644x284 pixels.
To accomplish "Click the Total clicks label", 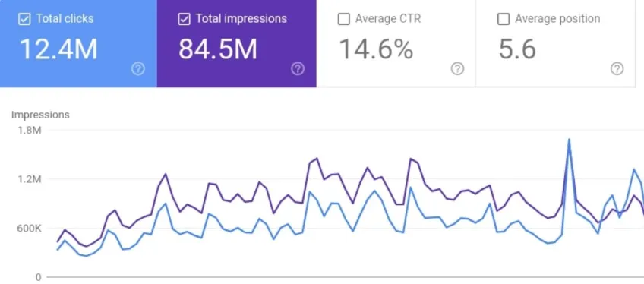I will click(x=65, y=18).
